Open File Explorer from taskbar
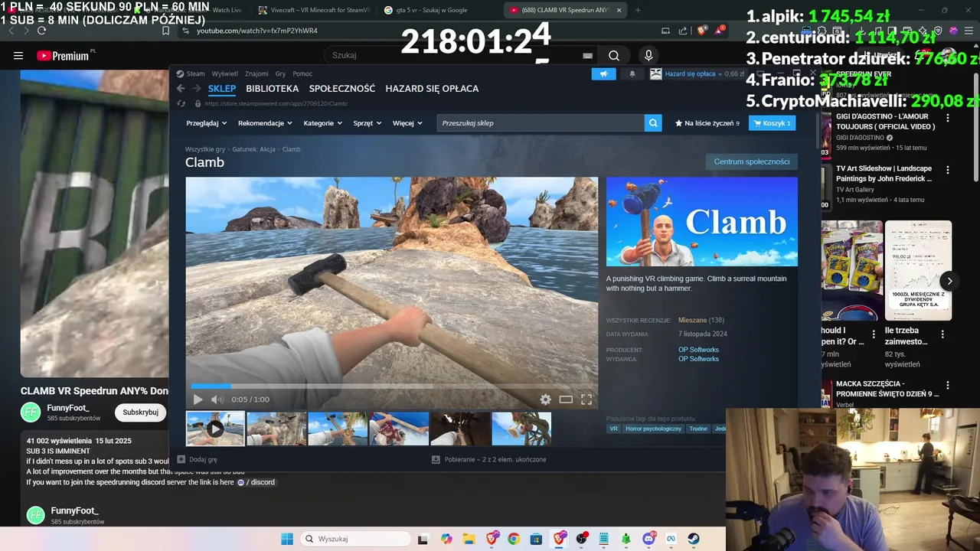This screenshot has height=551, width=980. tap(469, 539)
